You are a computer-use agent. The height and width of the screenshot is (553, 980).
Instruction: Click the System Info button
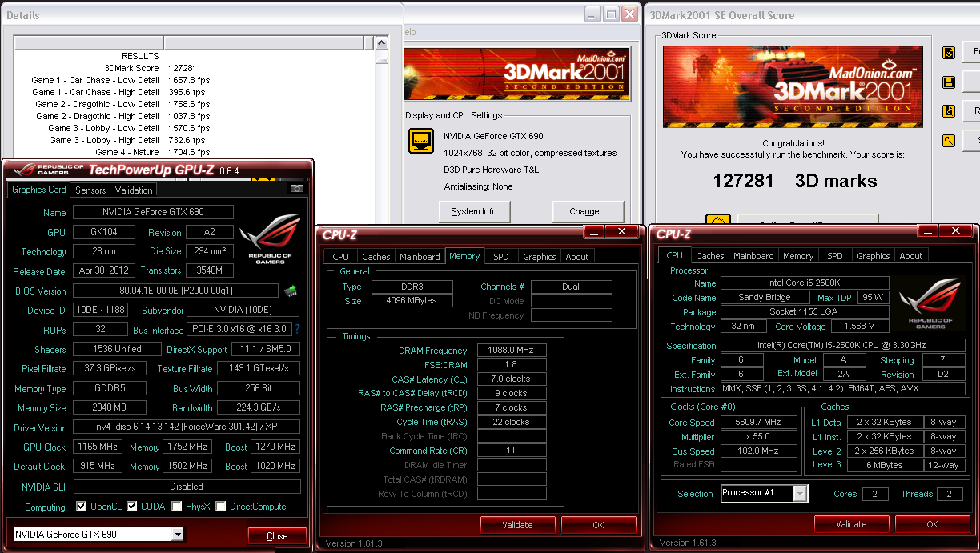pos(474,211)
